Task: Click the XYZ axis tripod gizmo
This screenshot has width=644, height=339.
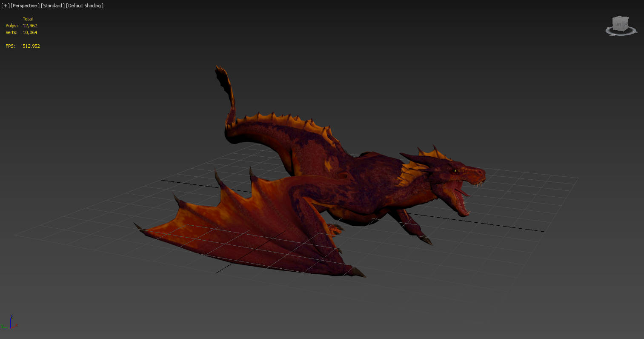Action: (x=10, y=324)
